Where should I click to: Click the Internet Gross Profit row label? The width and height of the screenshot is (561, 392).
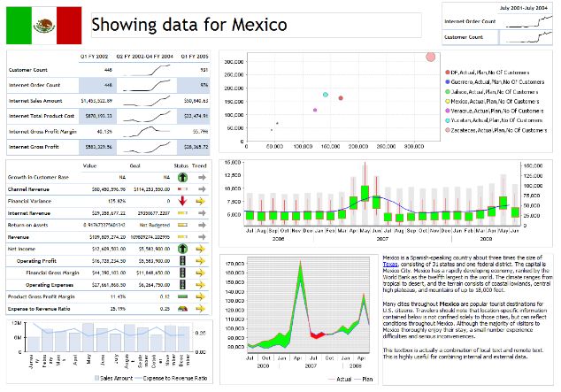click(x=34, y=147)
